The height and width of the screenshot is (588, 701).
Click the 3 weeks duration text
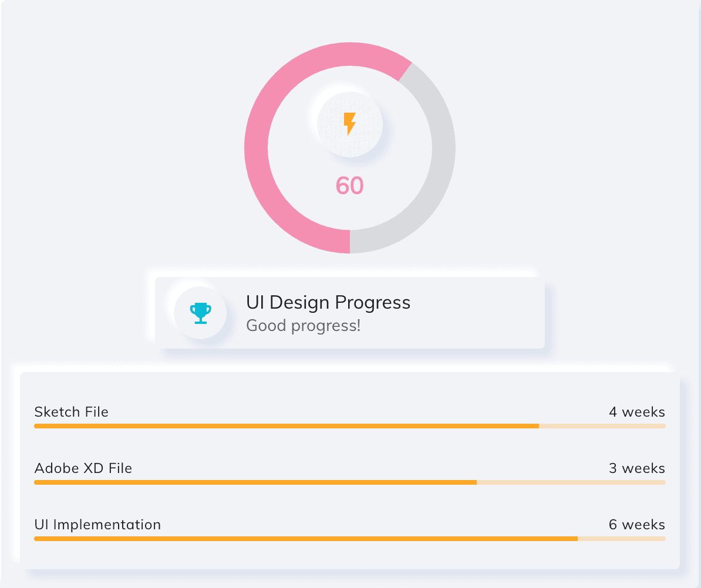coord(636,468)
